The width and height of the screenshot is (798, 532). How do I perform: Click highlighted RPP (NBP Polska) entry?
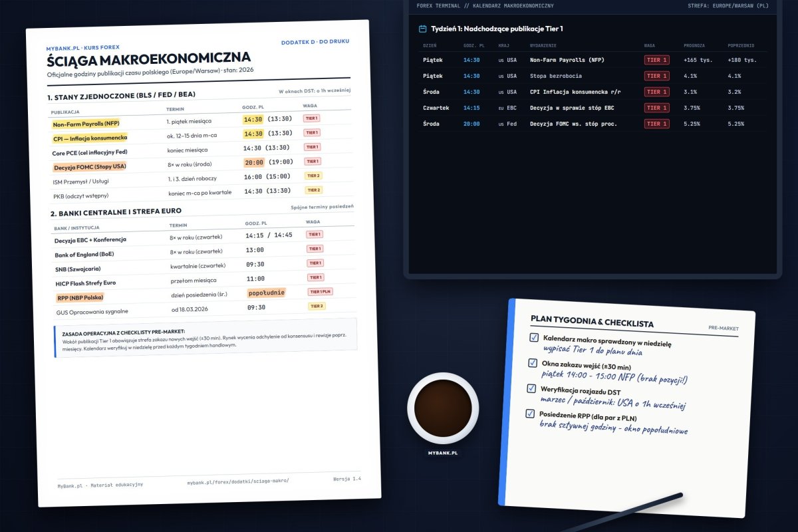point(79,297)
